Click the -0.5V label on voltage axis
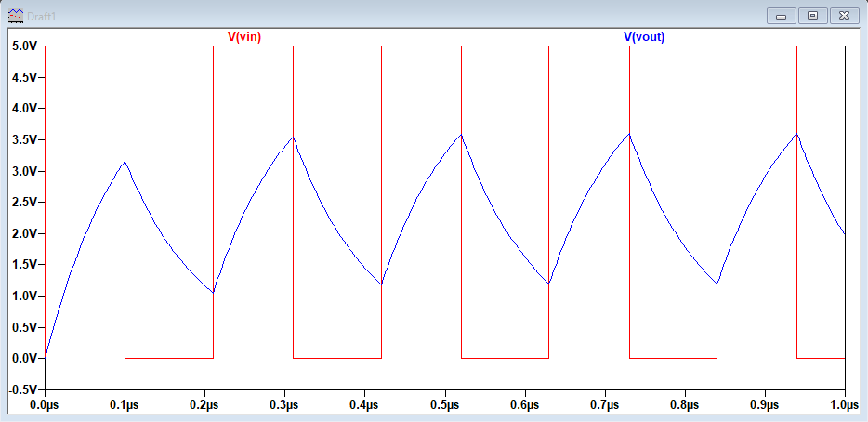 click(x=21, y=389)
